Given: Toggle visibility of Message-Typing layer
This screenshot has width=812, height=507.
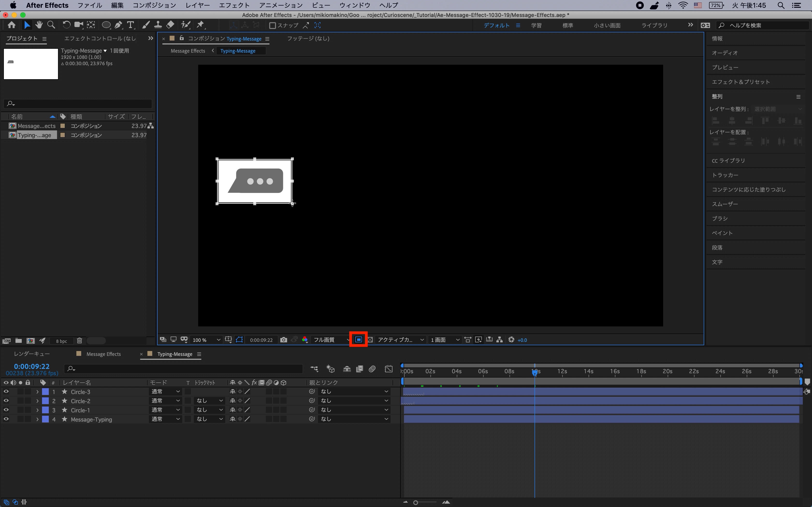Looking at the screenshot, I should tap(6, 419).
